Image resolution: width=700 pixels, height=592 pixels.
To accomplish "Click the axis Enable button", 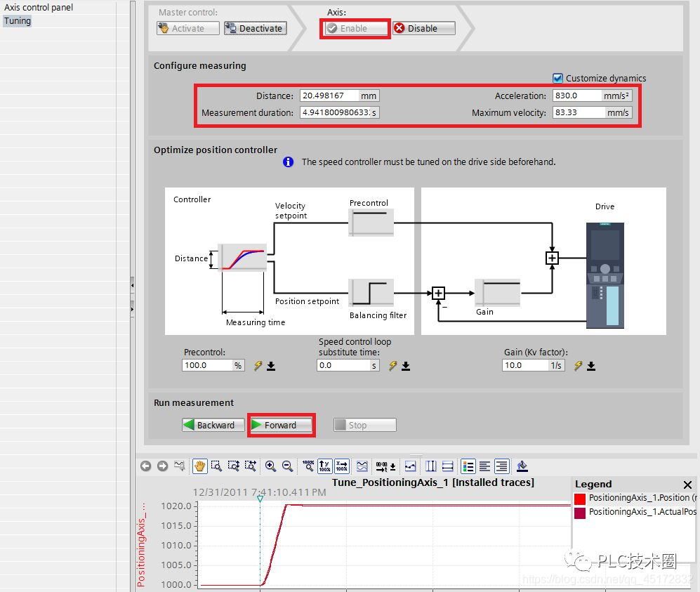I will click(x=356, y=28).
